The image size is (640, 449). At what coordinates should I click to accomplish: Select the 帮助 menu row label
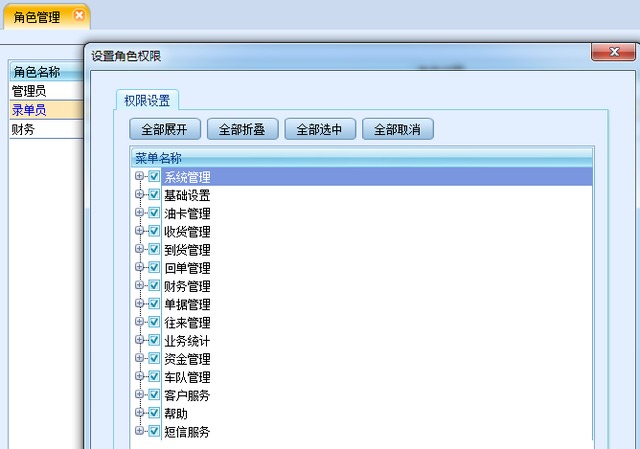click(176, 413)
